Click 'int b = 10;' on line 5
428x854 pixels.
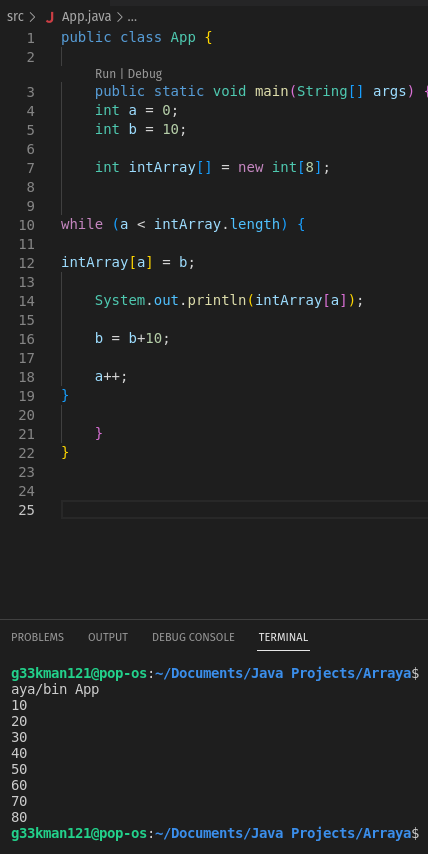pos(141,130)
